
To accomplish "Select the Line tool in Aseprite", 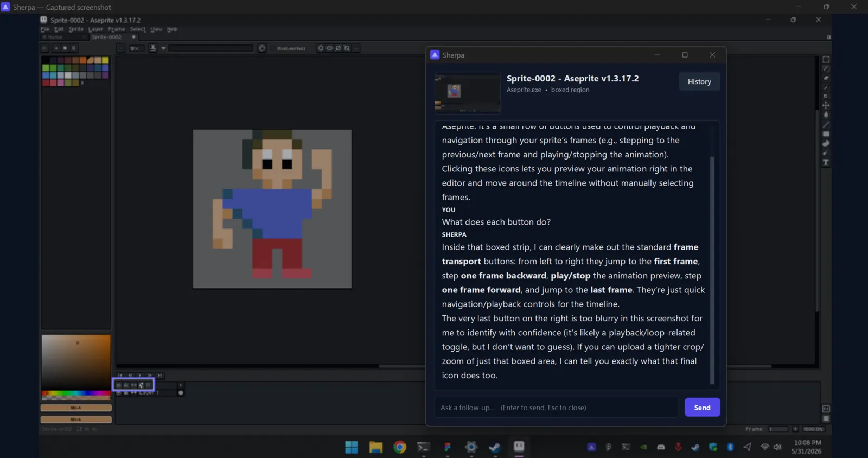I will tap(826, 125).
